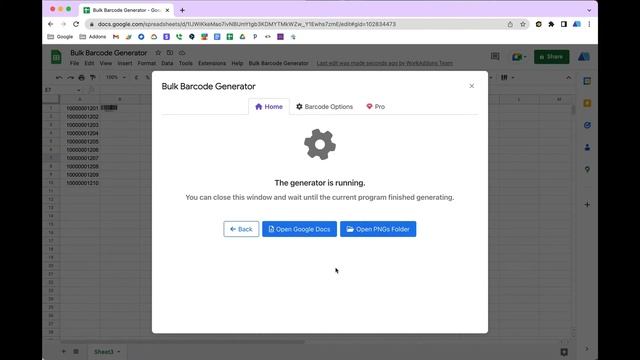
Task: Click the Explore button at bottom right
Action: click(x=564, y=352)
